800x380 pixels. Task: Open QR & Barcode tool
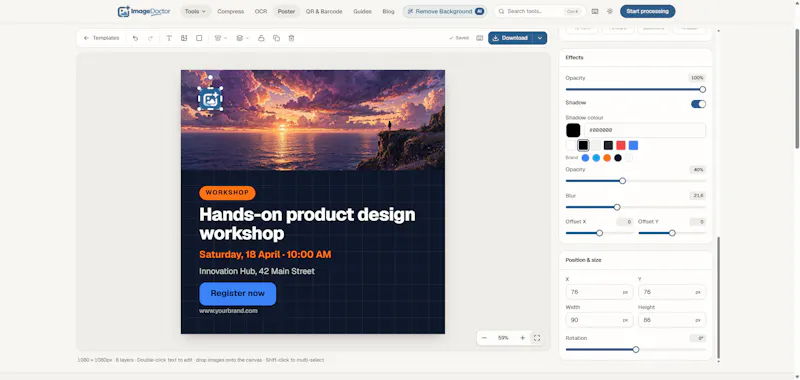click(324, 11)
